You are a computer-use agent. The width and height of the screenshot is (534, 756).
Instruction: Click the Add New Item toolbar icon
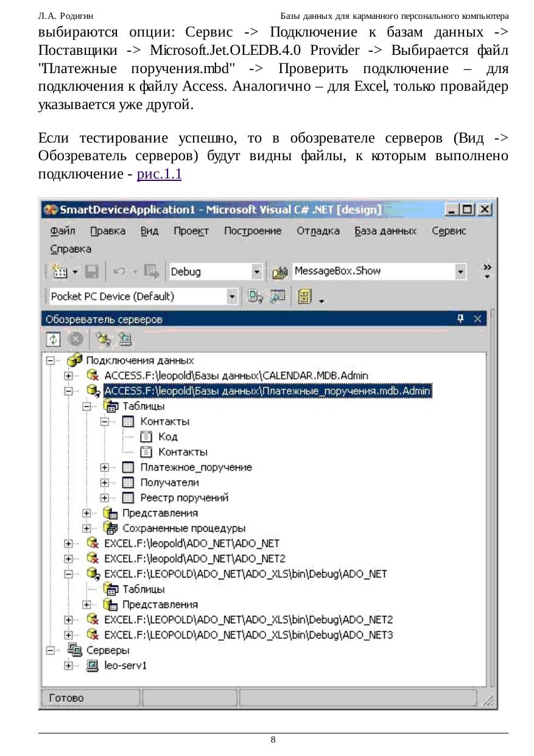coord(59,272)
